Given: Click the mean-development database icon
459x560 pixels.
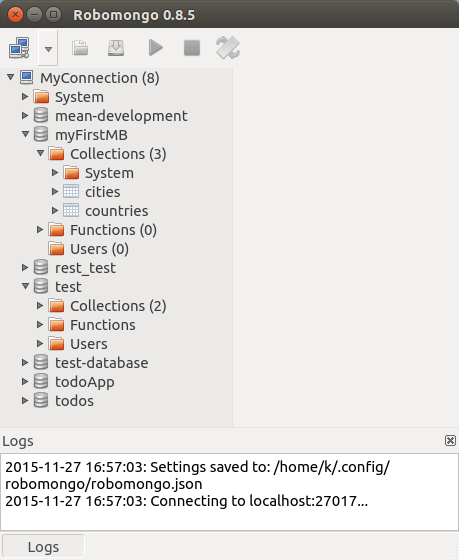Looking at the screenshot, I should pyautogui.click(x=41, y=116).
